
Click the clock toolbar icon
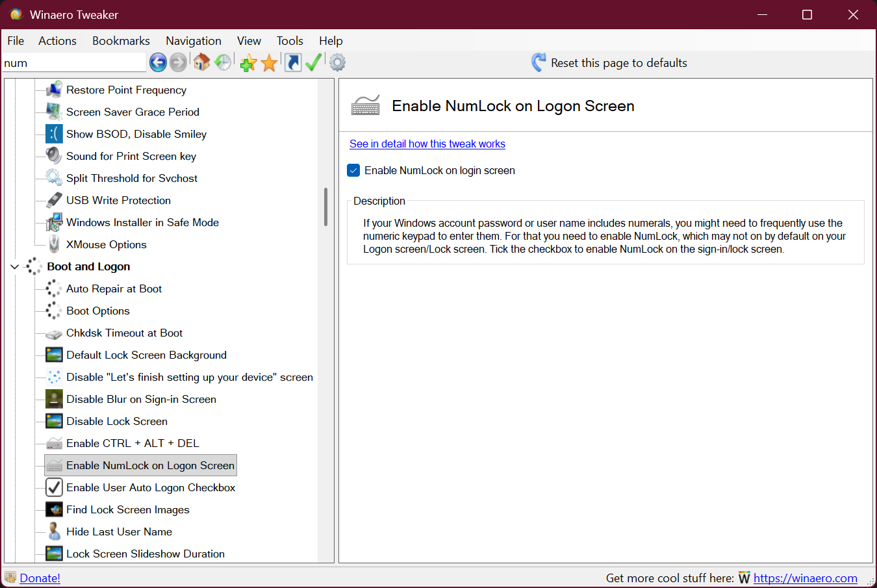click(x=223, y=62)
